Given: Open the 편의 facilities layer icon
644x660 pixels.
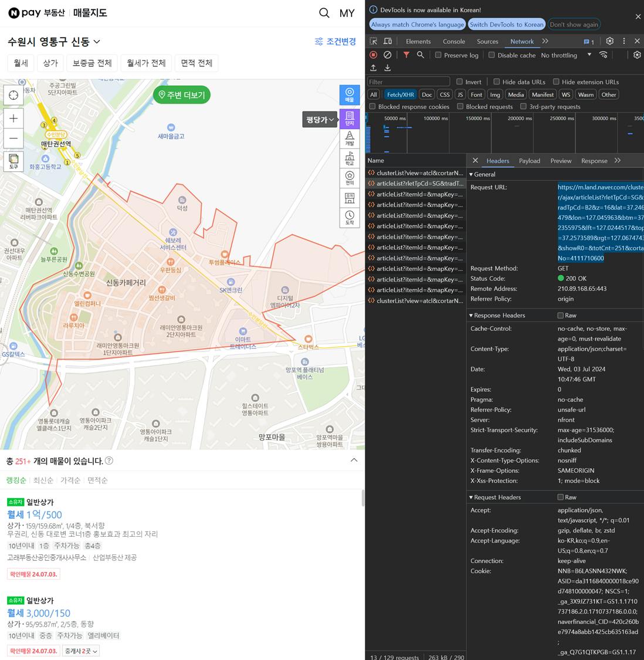Looking at the screenshot, I should tap(350, 178).
